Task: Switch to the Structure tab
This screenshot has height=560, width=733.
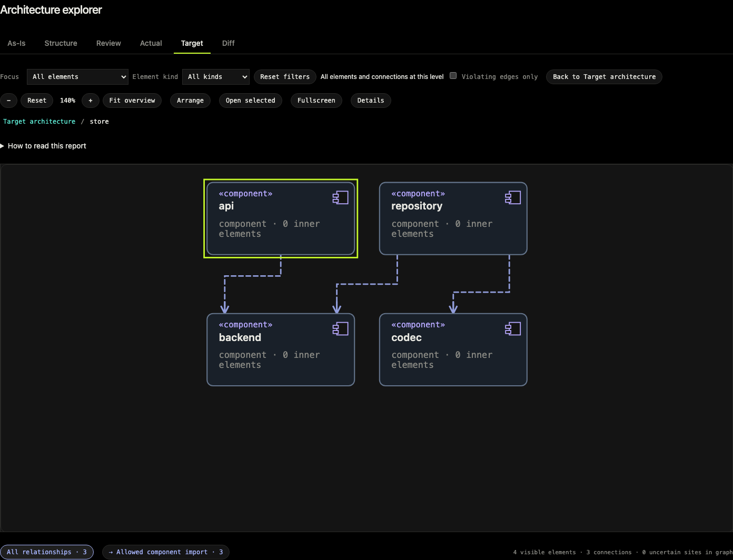Action: 61,43
